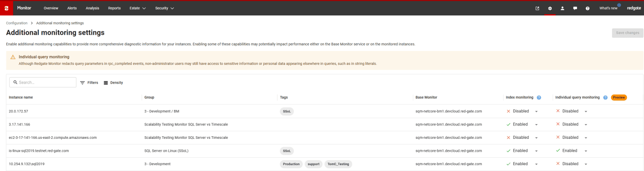Screen dimensions: 644x171
Task: Follow the Configuration breadcrumb link
Action: [17, 23]
